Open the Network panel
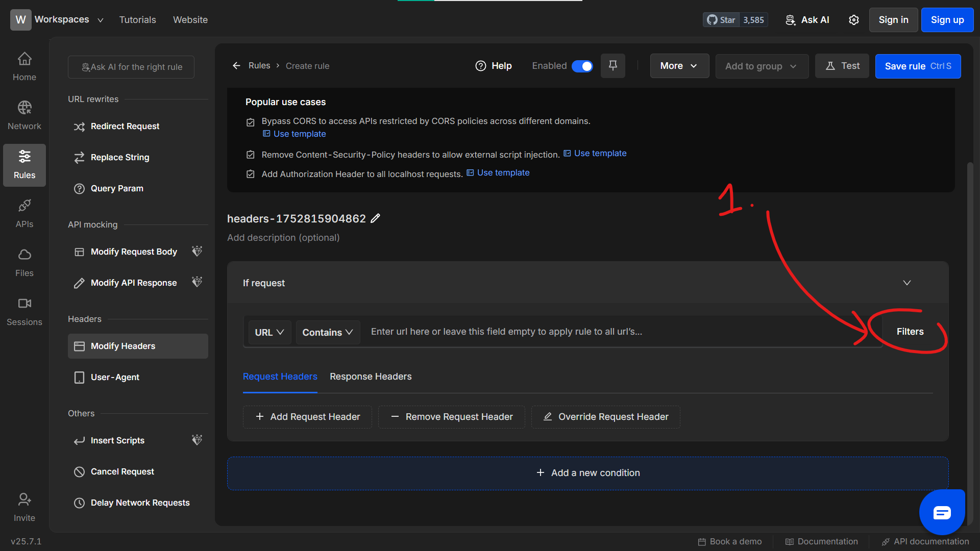The height and width of the screenshot is (551, 980). pyautogui.click(x=24, y=115)
